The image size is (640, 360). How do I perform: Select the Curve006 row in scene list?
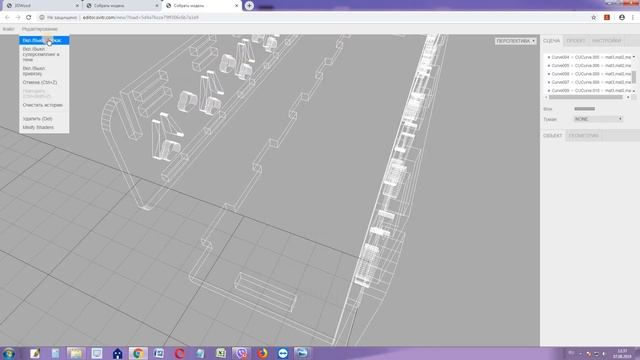click(x=589, y=74)
